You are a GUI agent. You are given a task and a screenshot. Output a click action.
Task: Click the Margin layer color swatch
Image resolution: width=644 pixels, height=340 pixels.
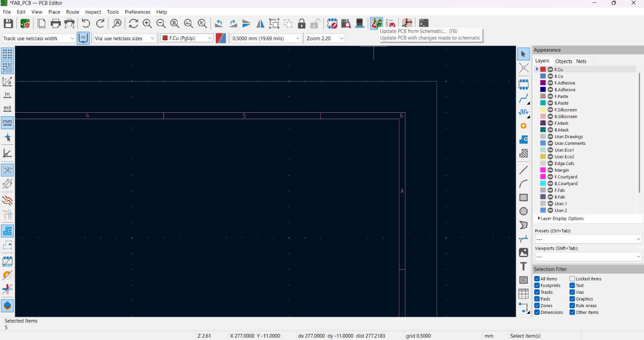click(x=543, y=170)
